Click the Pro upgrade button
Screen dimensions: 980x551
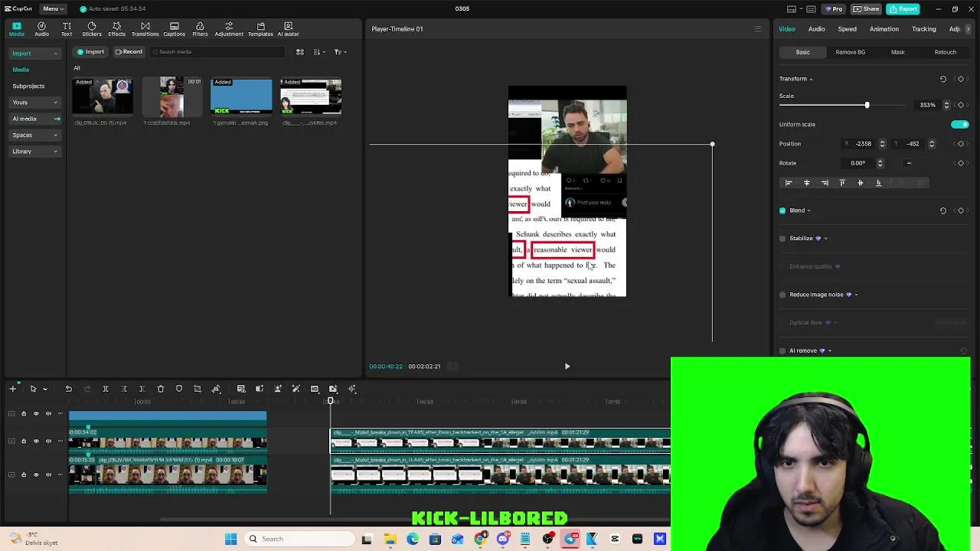pos(833,9)
